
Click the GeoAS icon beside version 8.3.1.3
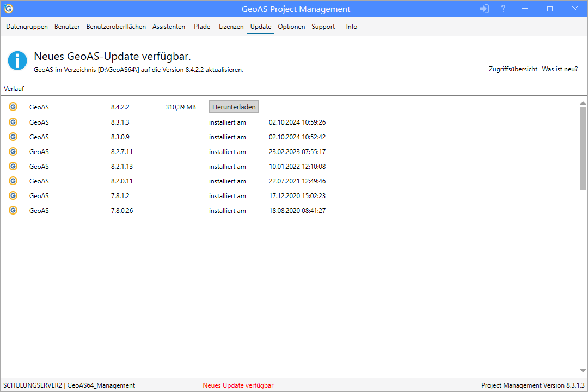13,122
